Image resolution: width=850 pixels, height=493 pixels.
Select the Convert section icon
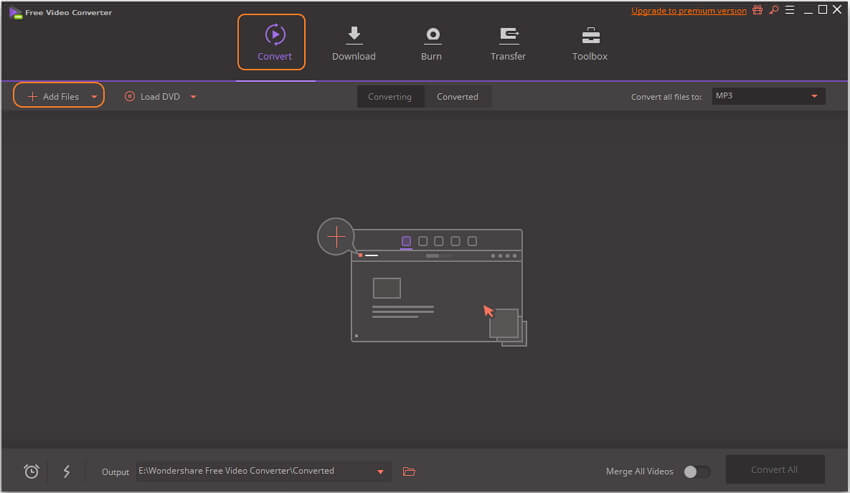click(274, 35)
